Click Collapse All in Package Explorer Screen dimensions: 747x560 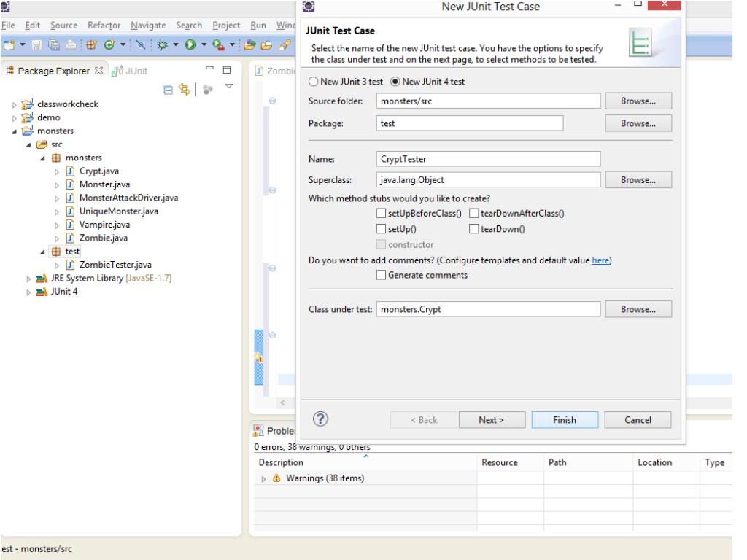[x=168, y=90]
